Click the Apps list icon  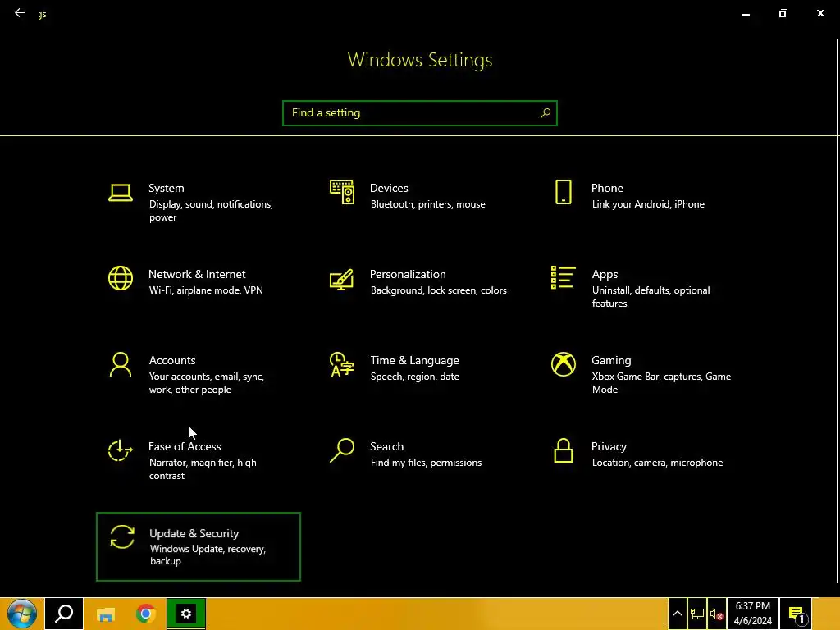563,277
